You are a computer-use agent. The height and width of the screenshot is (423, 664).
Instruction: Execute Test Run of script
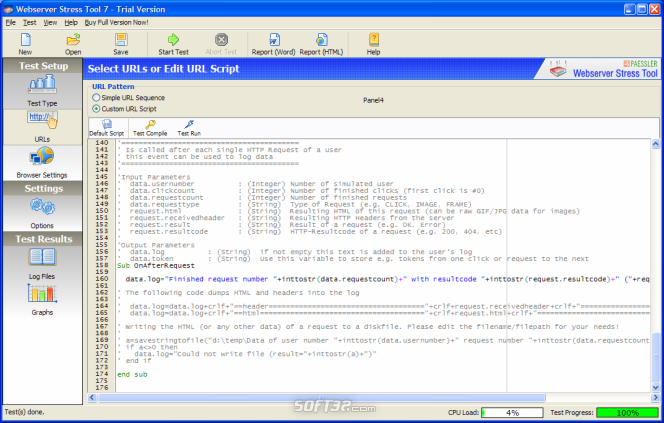[x=189, y=128]
